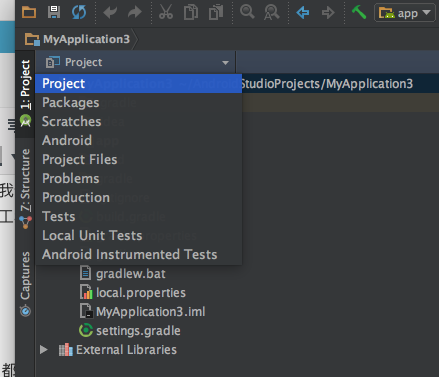Paste with the clipboard icon
439x377 pixels.
point(216,13)
